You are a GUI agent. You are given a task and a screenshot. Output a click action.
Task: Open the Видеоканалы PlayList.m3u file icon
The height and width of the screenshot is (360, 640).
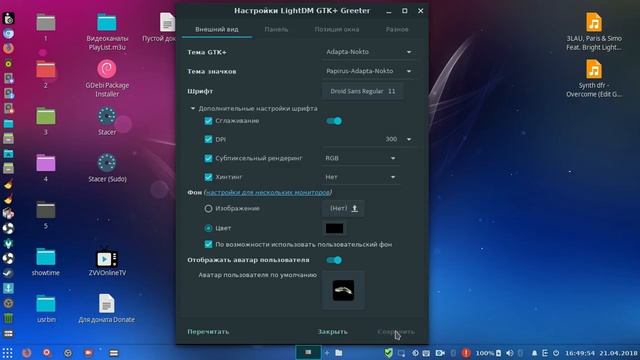pos(107,22)
